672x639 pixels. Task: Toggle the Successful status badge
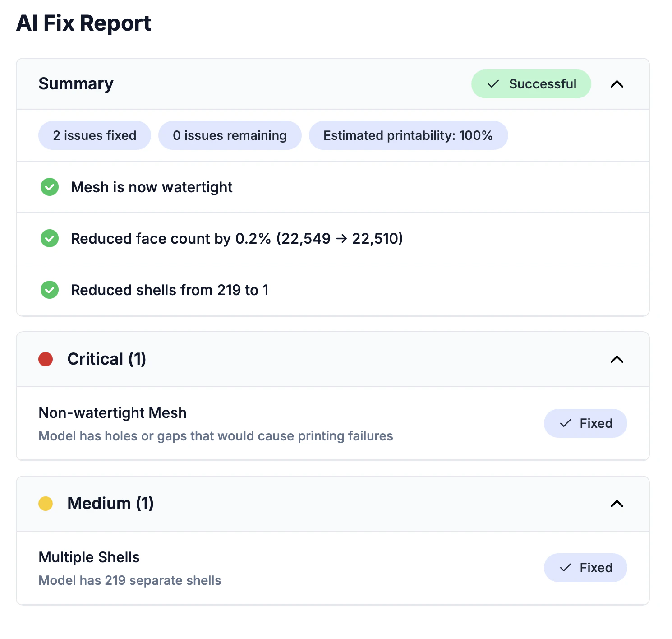coord(531,84)
